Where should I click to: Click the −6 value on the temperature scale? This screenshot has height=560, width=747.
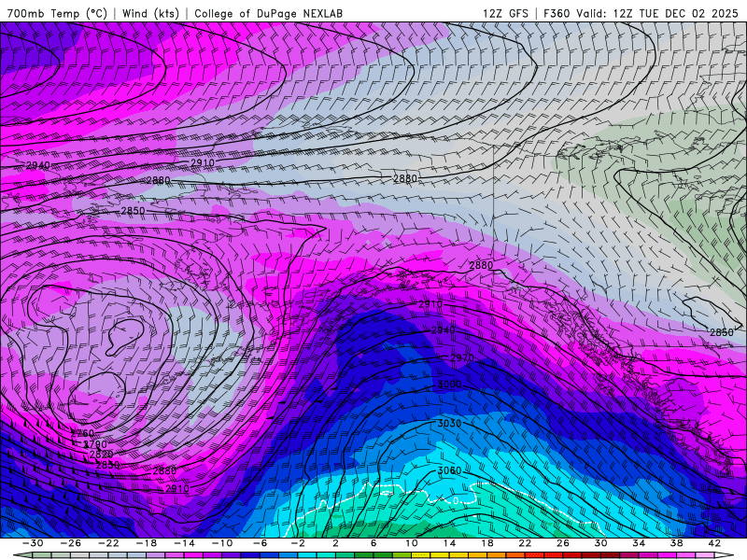click(x=260, y=543)
